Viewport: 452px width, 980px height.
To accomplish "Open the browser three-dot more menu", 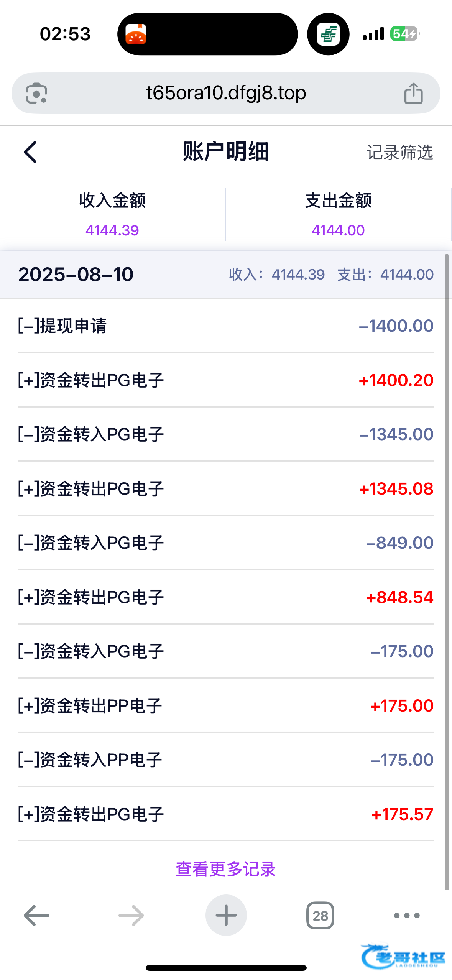I will point(407,916).
